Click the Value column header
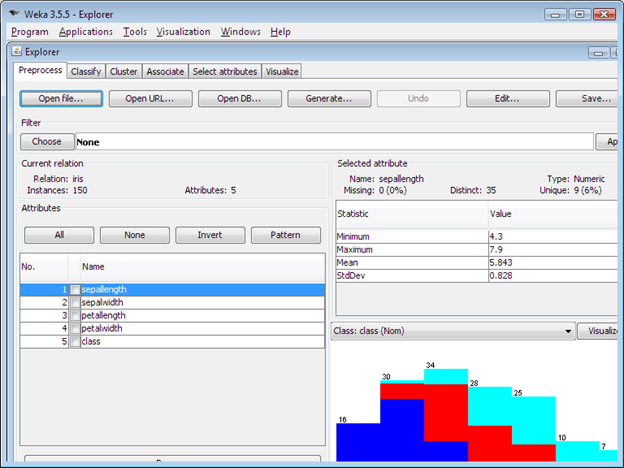 (x=553, y=214)
